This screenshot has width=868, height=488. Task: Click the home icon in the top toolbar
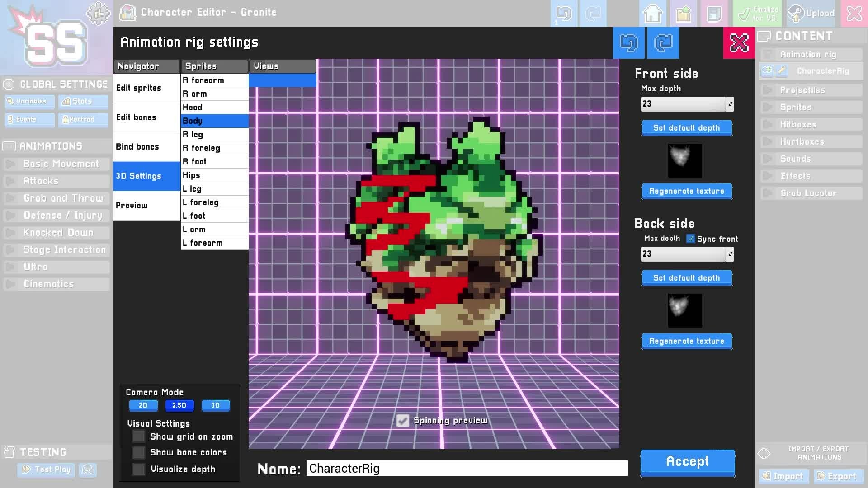pos(652,14)
